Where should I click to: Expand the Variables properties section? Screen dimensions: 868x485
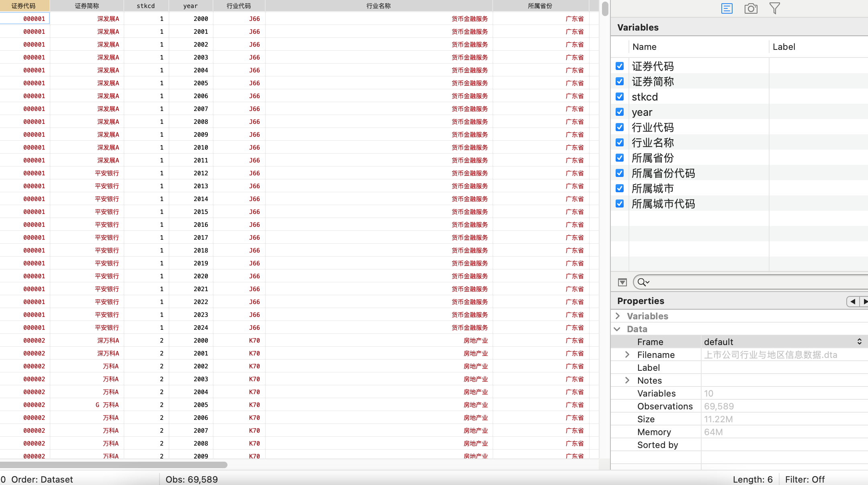[x=618, y=316]
